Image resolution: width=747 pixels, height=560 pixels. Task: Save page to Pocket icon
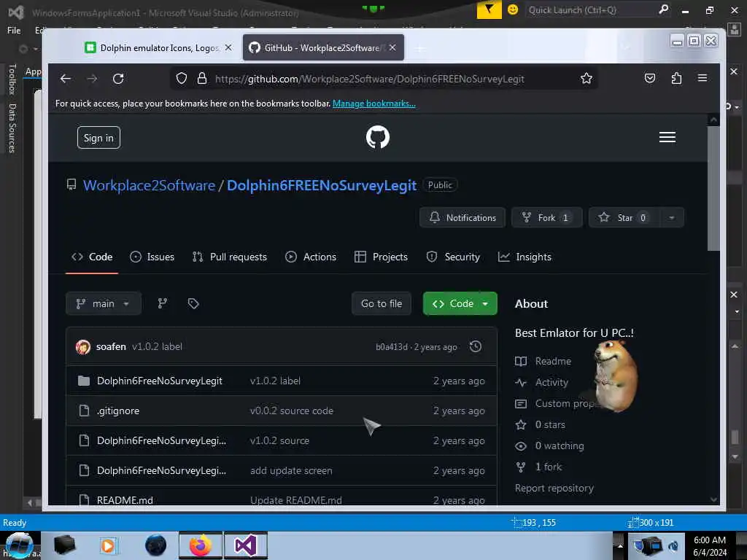point(650,78)
